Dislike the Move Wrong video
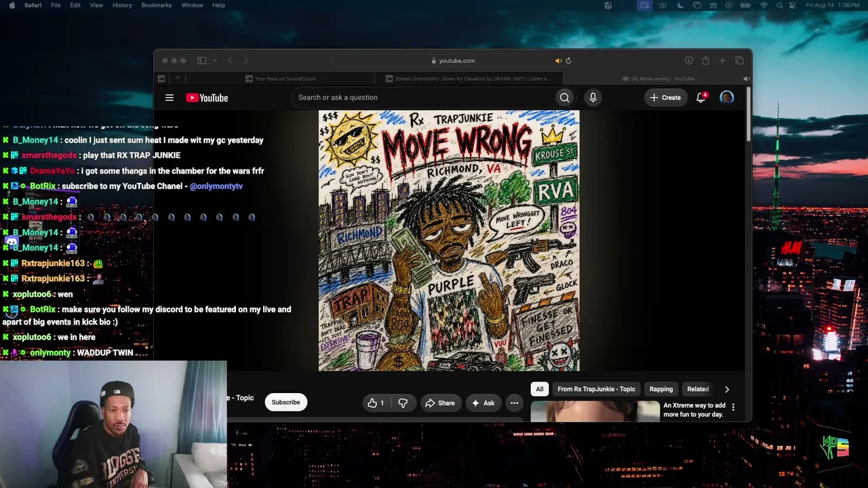 pos(403,403)
